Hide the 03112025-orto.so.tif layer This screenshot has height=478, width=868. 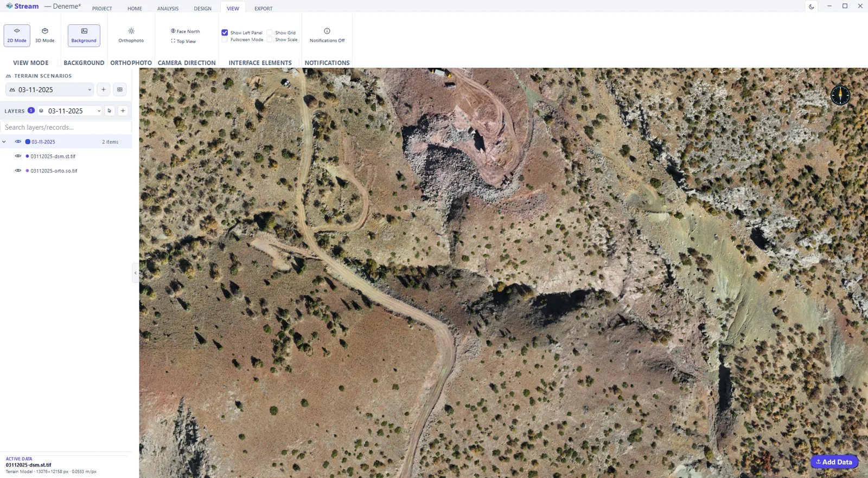click(x=18, y=170)
